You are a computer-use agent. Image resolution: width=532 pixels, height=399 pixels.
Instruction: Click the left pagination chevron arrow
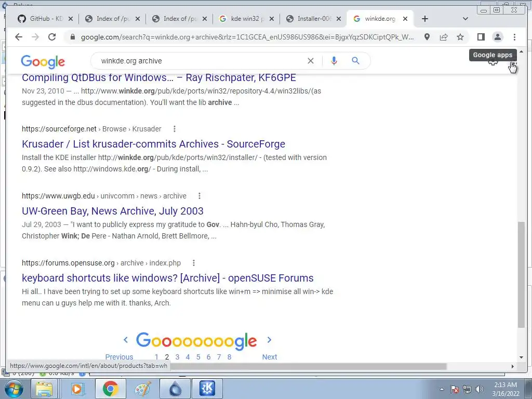coord(126,340)
